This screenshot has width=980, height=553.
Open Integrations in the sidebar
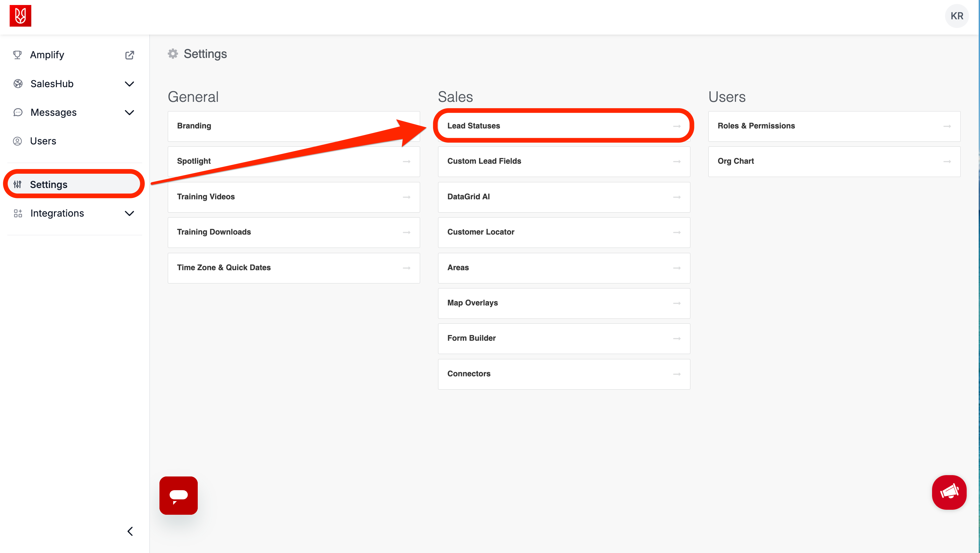57,213
